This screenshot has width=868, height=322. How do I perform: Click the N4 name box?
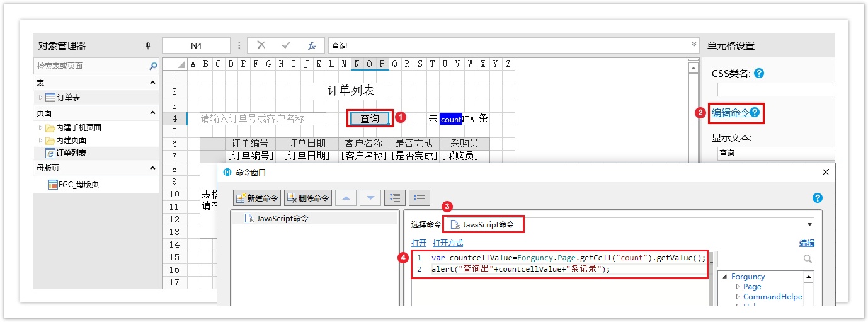[x=196, y=45]
